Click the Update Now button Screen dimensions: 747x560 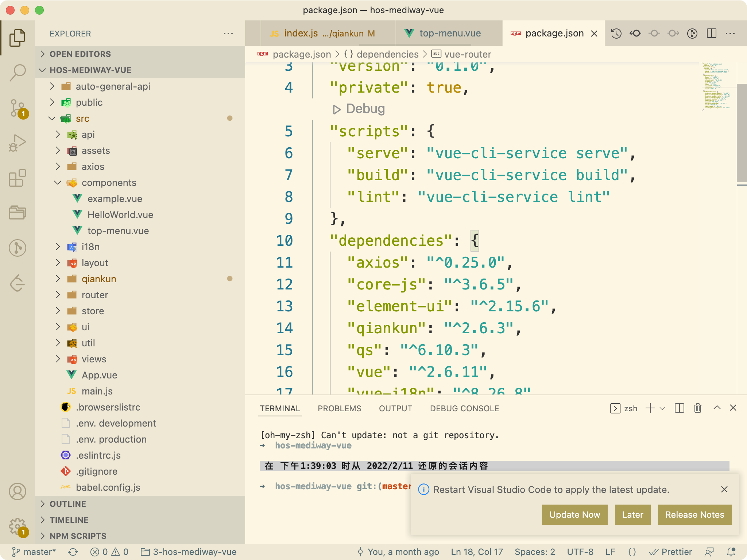click(x=574, y=515)
